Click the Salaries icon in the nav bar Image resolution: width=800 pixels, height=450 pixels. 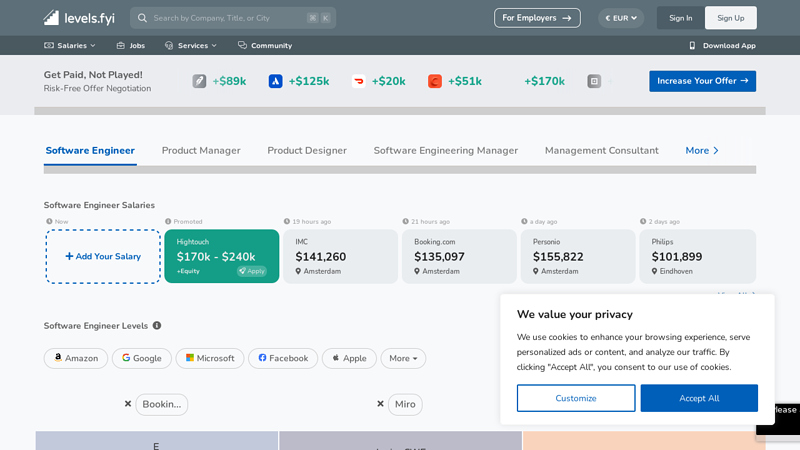(x=49, y=45)
